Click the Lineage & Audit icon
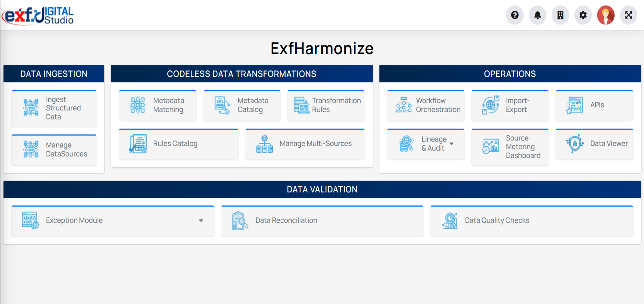Viewport: 644px width, 304px height. 406,144
